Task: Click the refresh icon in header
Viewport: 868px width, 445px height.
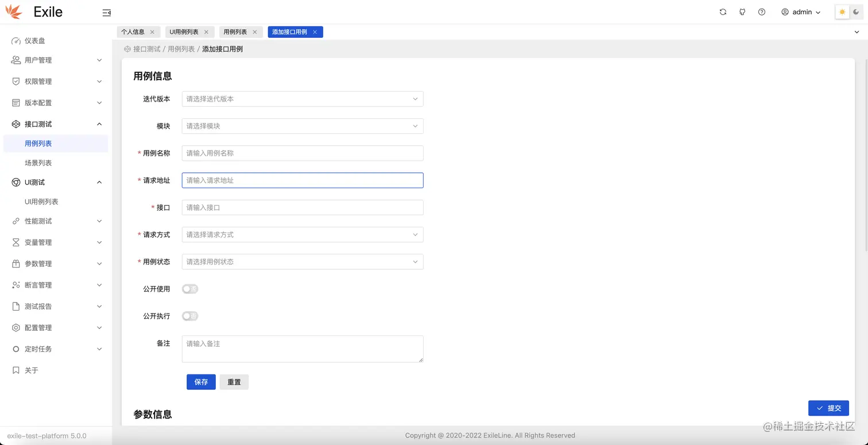Action: [723, 12]
